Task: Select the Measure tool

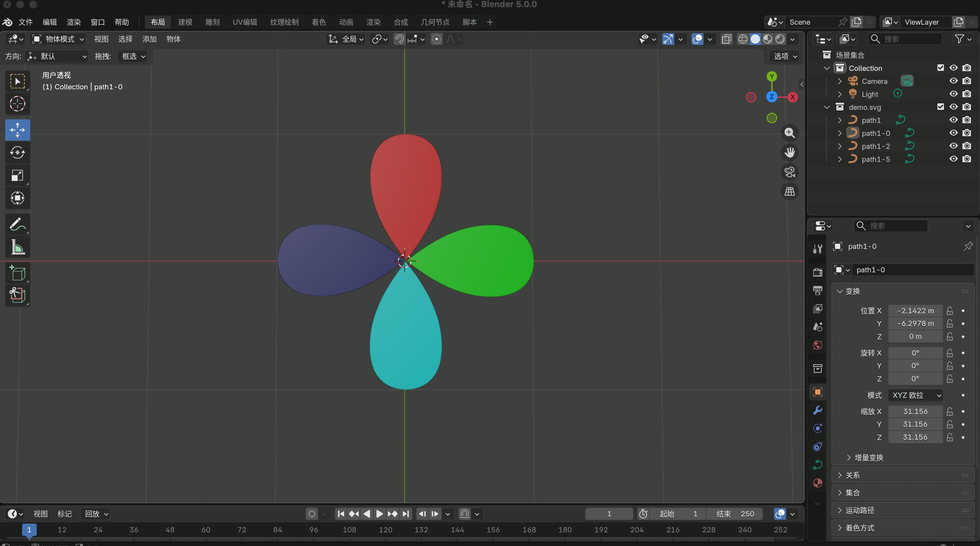Action: (17, 247)
